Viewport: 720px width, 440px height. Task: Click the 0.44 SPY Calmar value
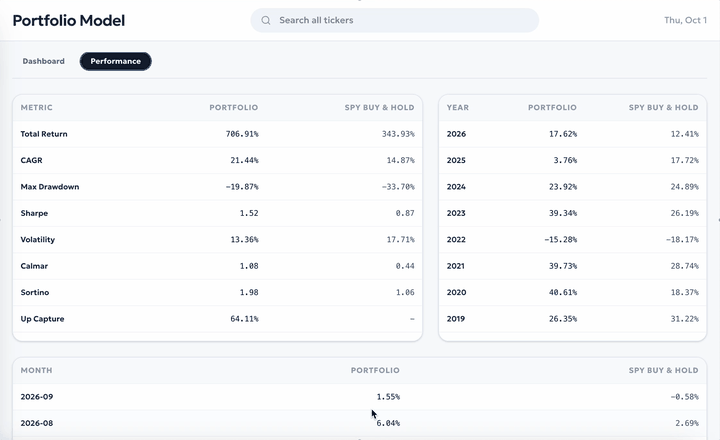pos(405,266)
